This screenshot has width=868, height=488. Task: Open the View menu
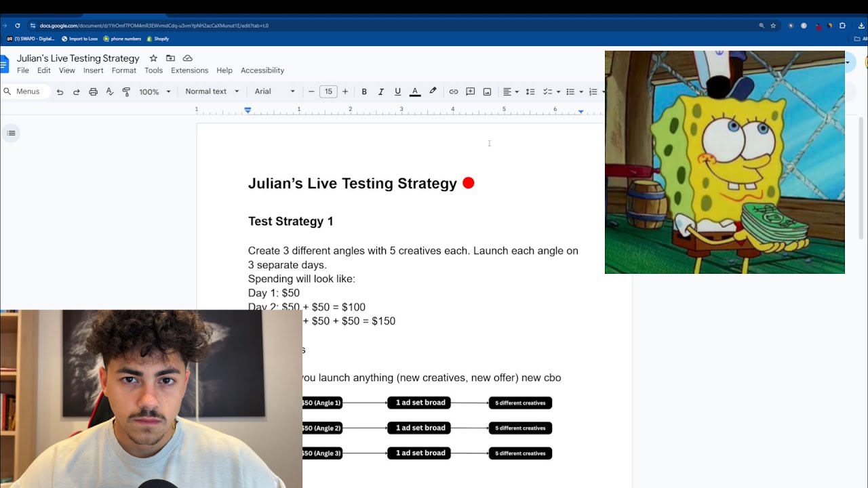tap(67, 70)
